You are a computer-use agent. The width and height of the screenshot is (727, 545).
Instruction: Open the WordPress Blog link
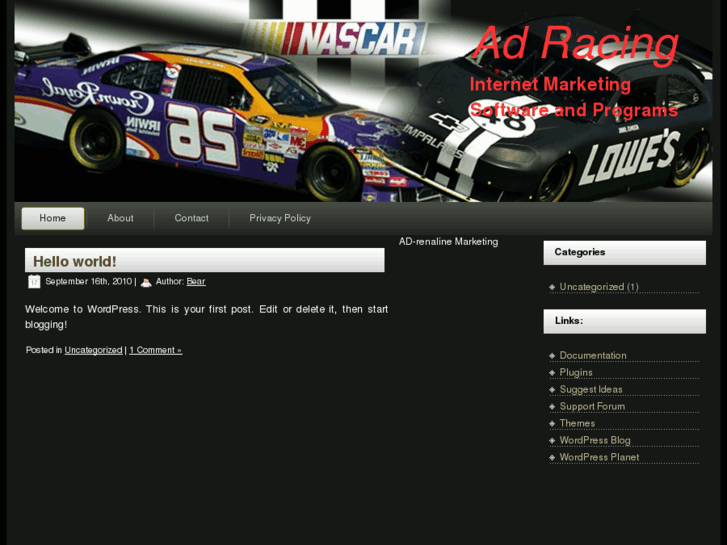tap(595, 441)
